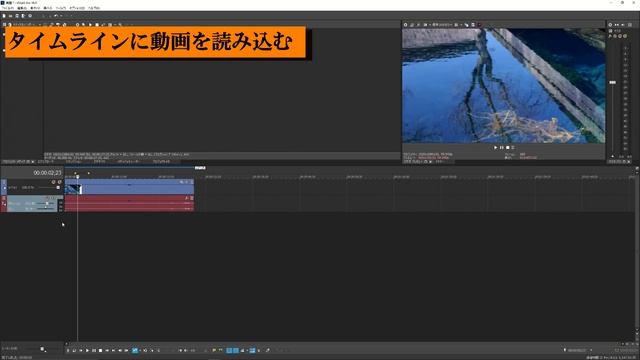Toggle Loop Playback in the timeline transport bar

pos(74,351)
